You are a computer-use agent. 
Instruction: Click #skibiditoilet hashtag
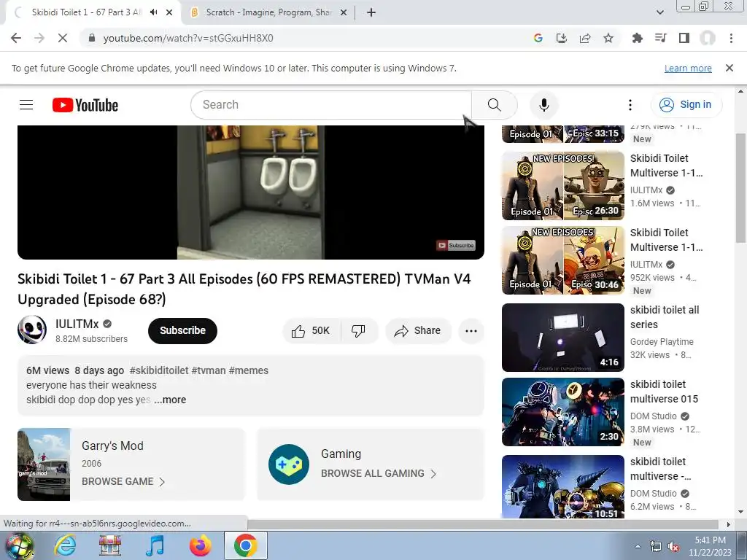click(x=158, y=370)
